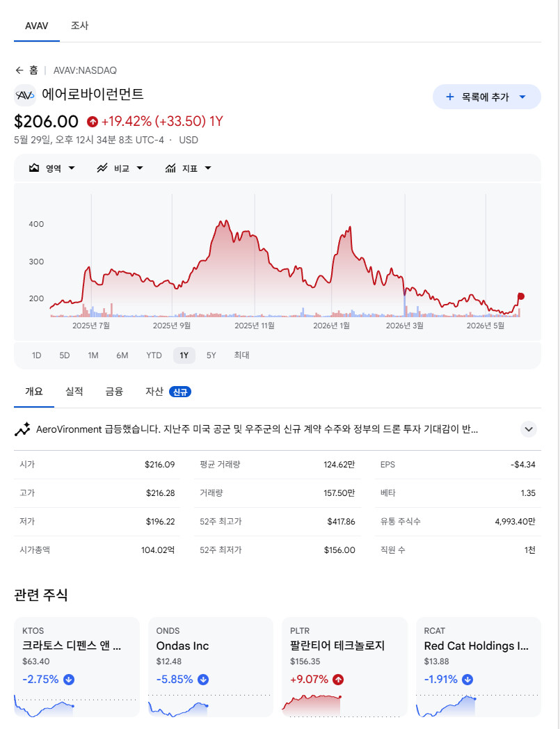Image resolution: width=560 pixels, height=729 pixels.
Task: Open the Red Cat Holdings stock card
Action: 479,667
